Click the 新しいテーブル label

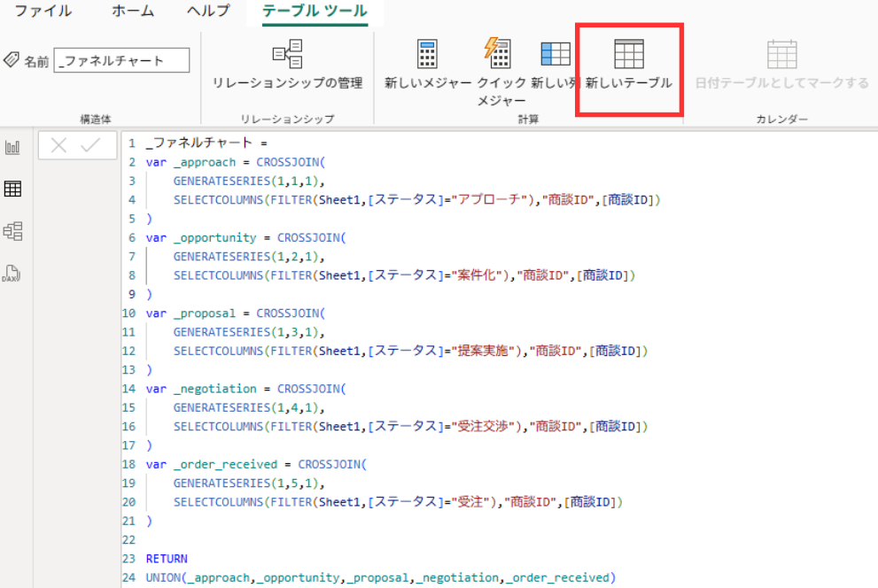point(628,83)
